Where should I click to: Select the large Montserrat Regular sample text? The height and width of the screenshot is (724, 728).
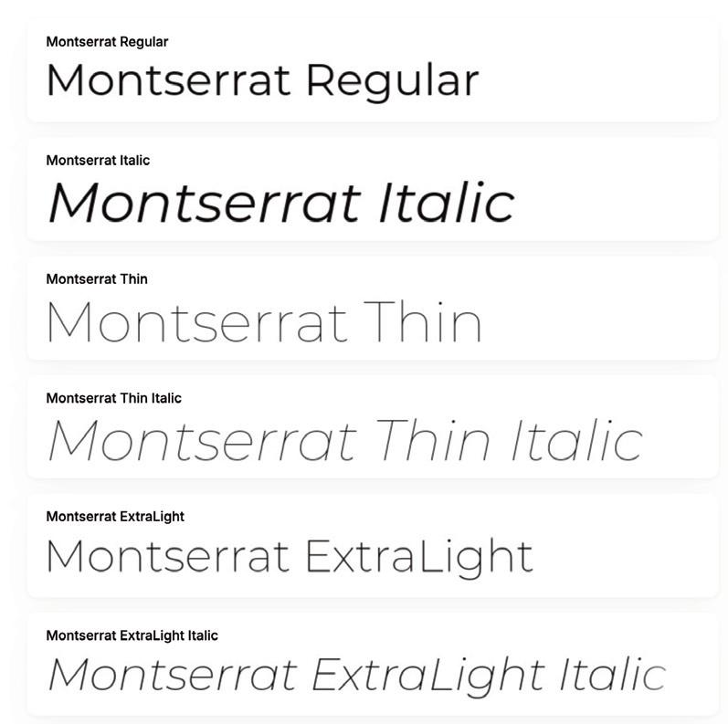click(262, 80)
